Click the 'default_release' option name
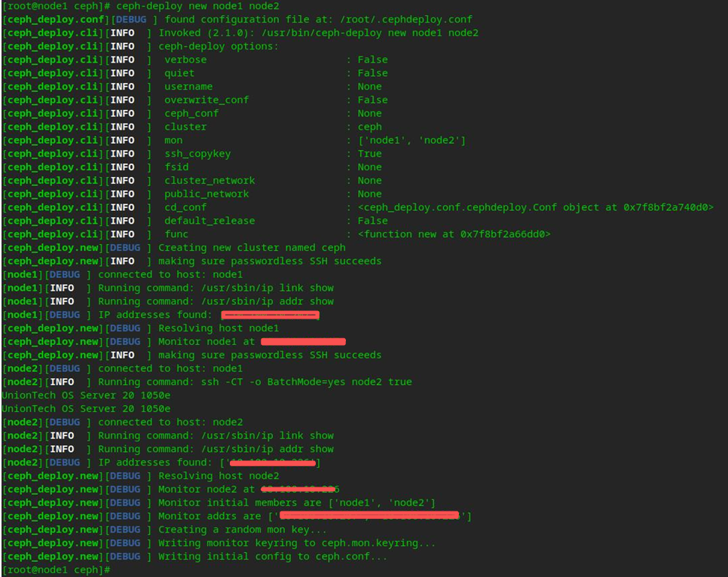The image size is (728, 577). 210,221
